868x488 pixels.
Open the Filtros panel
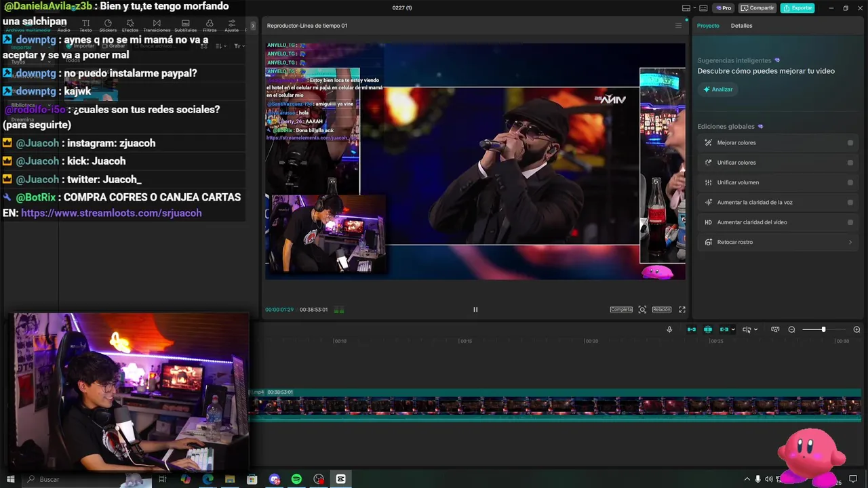[210, 26]
